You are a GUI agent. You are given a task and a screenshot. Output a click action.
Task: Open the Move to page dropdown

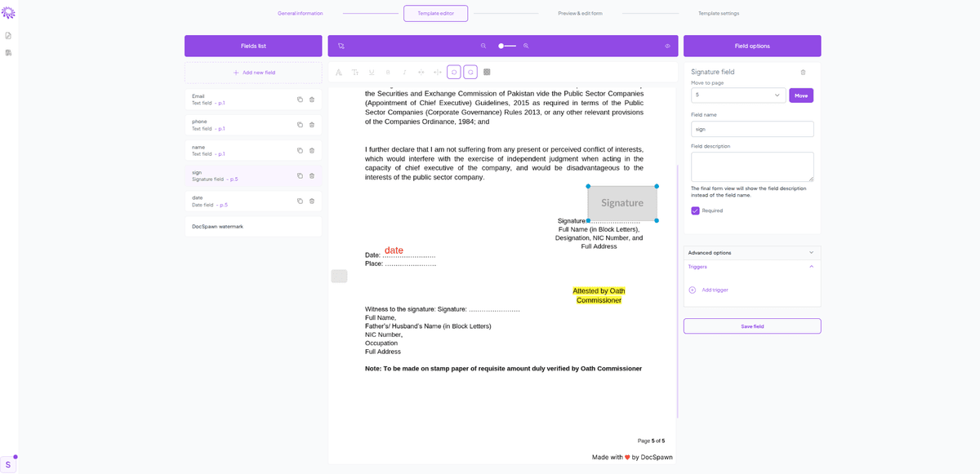click(x=737, y=95)
